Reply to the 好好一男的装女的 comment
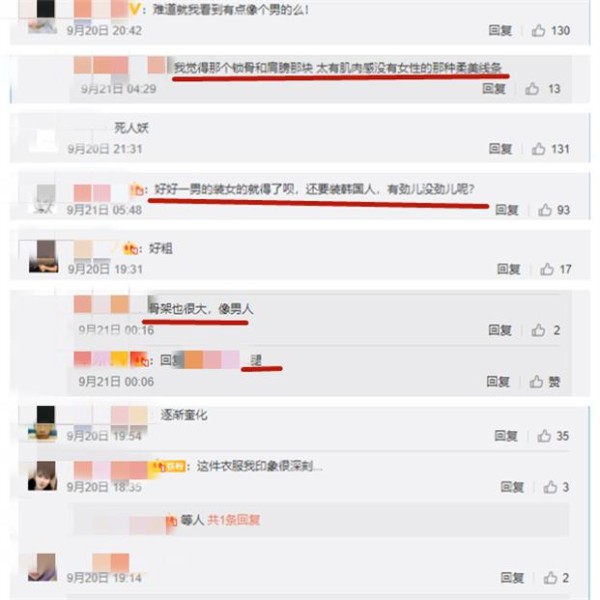The height and width of the screenshot is (600, 600). [x=507, y=210]
